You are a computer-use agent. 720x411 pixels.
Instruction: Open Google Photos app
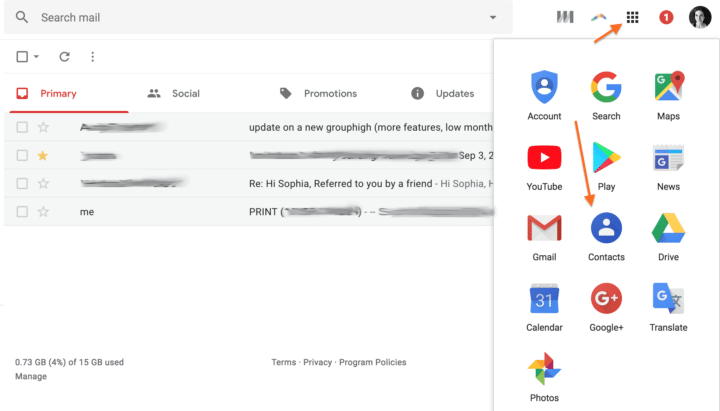[544, 377]
